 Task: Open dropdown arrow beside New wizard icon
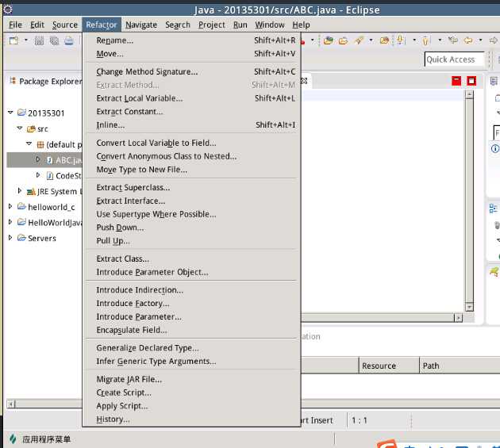click(x=26, y=40)
